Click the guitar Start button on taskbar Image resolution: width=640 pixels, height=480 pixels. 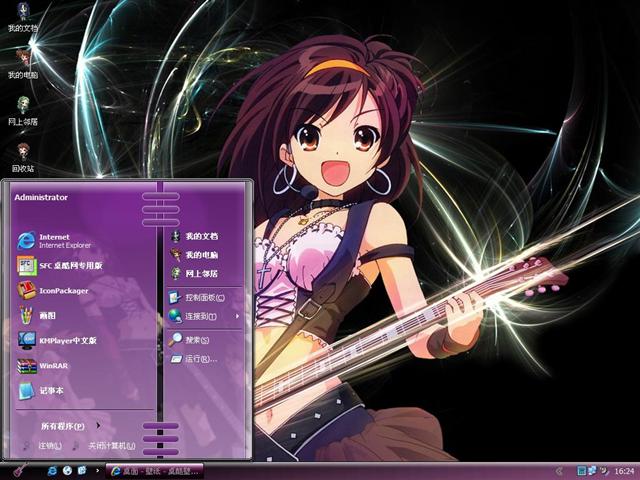click(x=18, y=470)
